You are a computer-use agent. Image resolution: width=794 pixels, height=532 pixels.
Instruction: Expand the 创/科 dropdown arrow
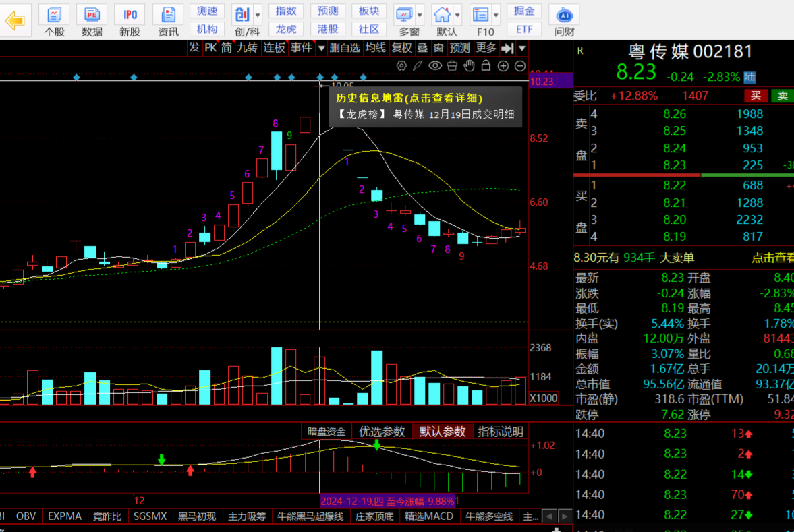pos(258,16)
